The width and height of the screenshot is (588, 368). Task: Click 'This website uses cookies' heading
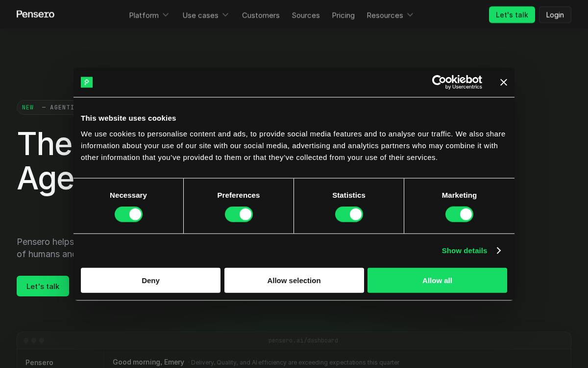[x=128, y=118]
